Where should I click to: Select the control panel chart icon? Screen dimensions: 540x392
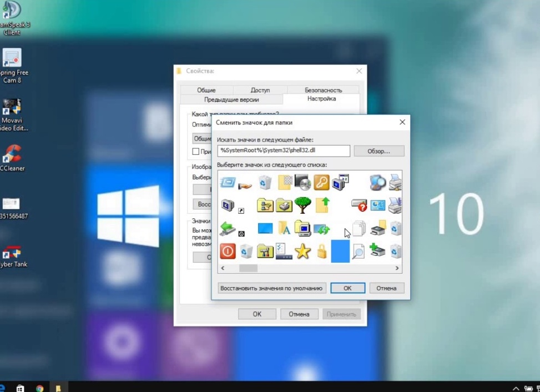[x=377, y=205]
